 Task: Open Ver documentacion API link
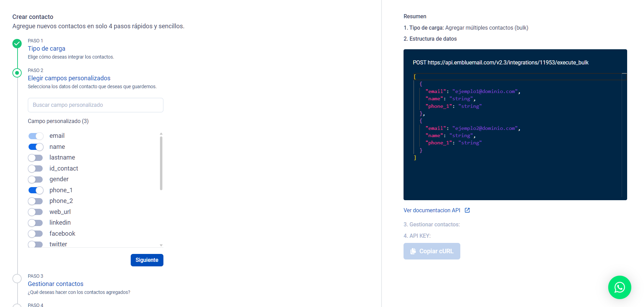(x=432, y=210)
